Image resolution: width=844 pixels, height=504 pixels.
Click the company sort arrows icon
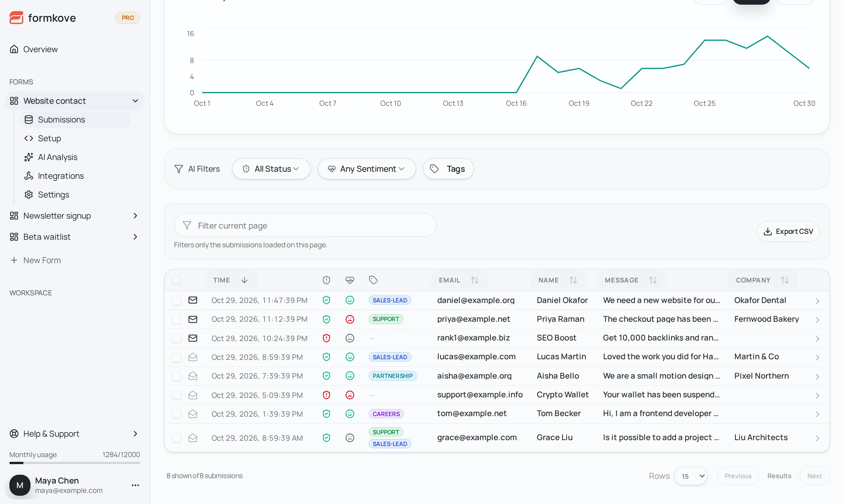coord(785,280)
